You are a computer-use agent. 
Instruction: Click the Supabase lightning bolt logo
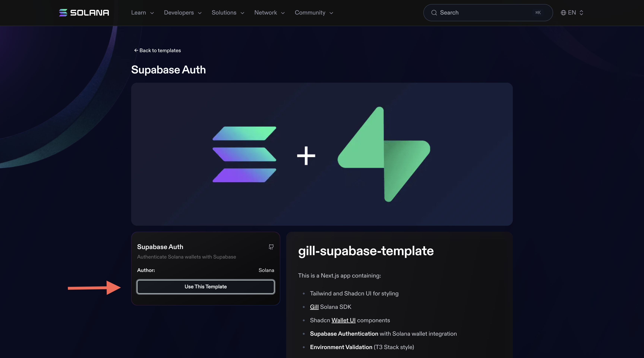(x=384, y=154)
